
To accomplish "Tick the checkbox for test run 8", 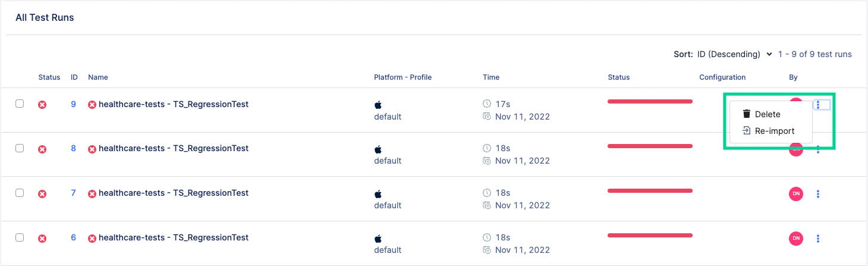I will [20, 148].
